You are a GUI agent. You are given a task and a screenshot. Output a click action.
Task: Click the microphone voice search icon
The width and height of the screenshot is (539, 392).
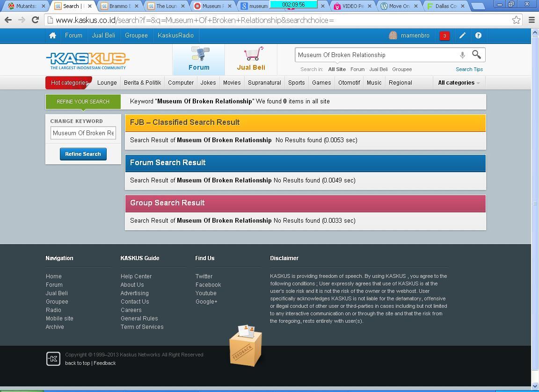pyautogui.click(x=462, y=55)
